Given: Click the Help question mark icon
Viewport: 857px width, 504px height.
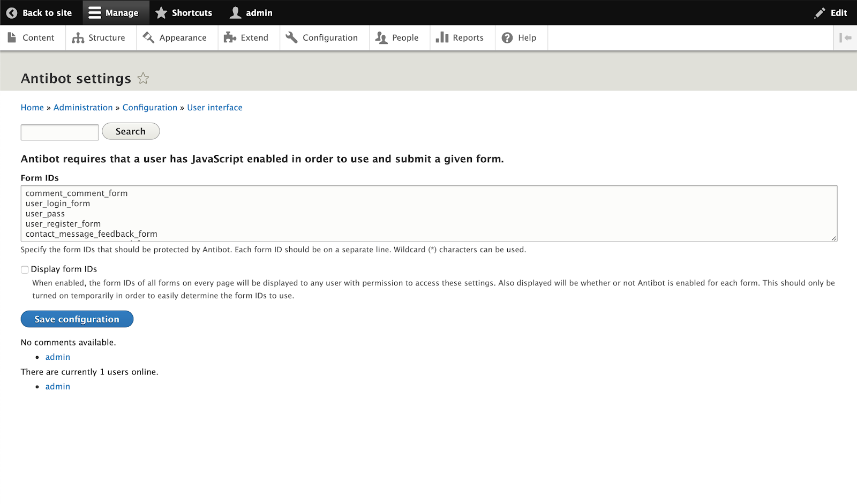Looking at the screenshot, I should click(507, 38).
